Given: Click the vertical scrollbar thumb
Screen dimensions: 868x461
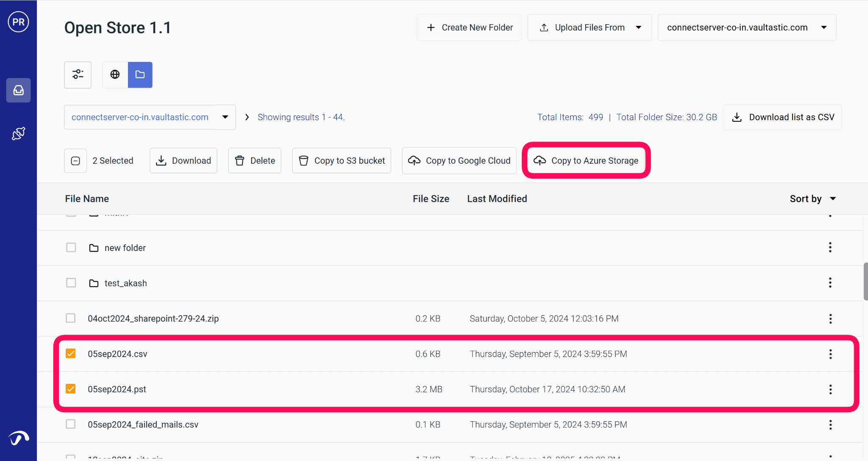Looking at the screenshot, I should (x=865, y=281).
